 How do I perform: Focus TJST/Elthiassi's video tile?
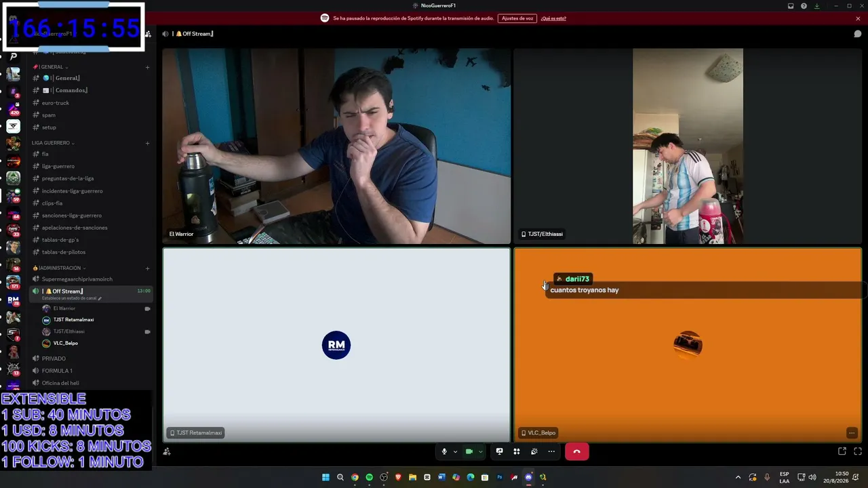pos(688,146)
